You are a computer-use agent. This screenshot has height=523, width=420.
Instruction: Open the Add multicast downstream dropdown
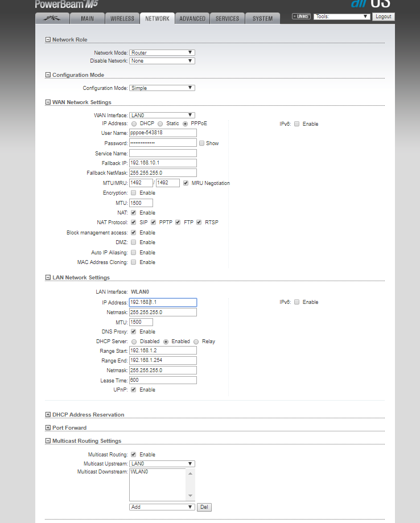(162, 507)
